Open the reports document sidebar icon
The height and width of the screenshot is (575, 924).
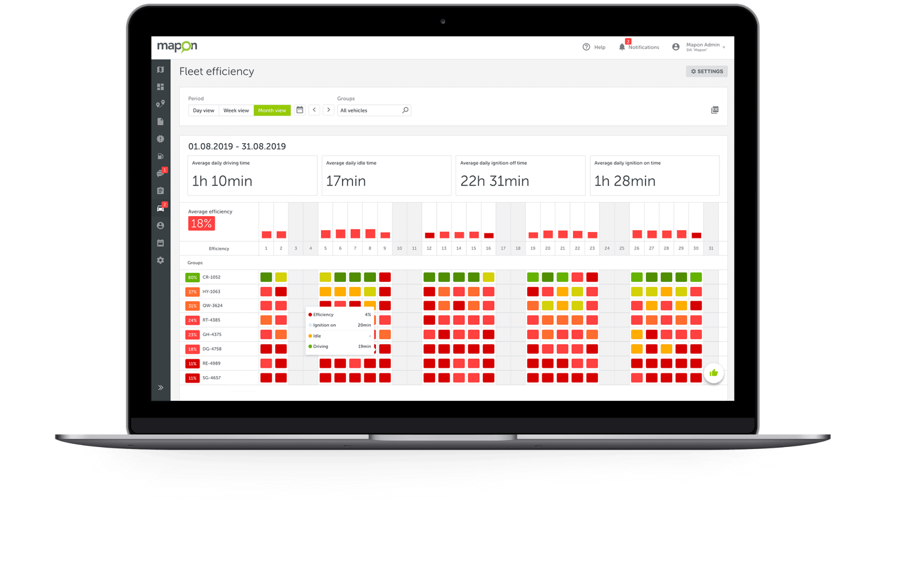160,121
